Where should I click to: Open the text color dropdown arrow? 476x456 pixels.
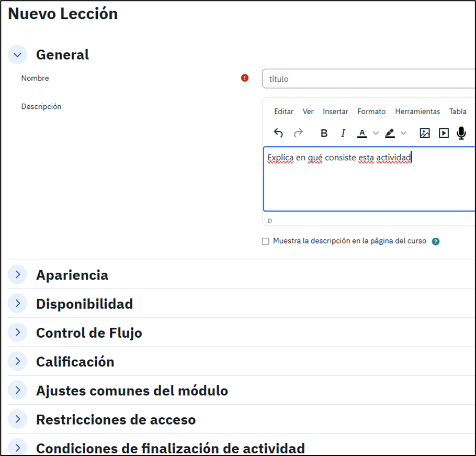click(x=376, y=133)
